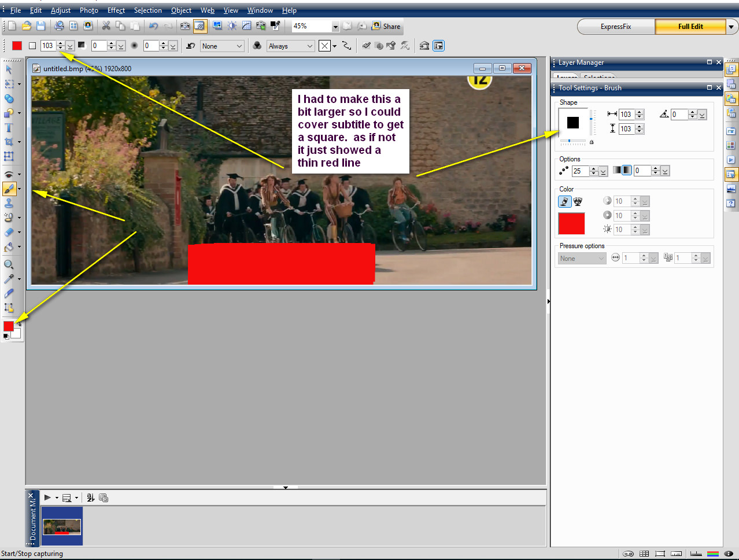Select the Eyedropper tool
Screen dimensions: 739x560
(9, 279)
